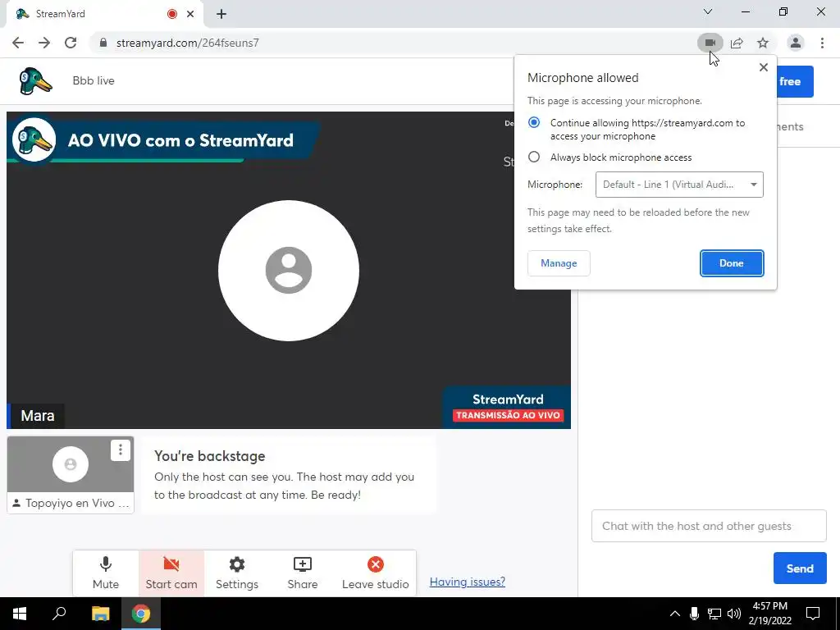840x630 pixels.
Task: Go back to the previous page
Action: 18,43
